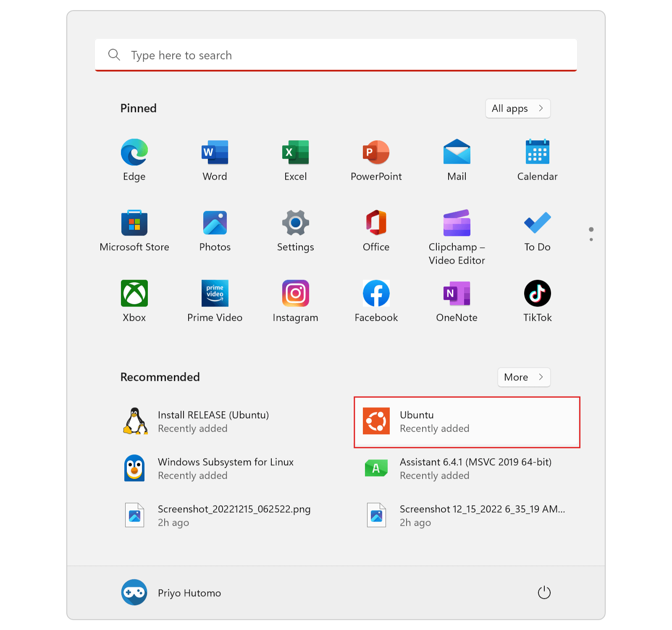This screenshot has height=630, width=672.
Task: Open Screenshot 12_15_2022 6_35_19 AM file
Action: 467,516
